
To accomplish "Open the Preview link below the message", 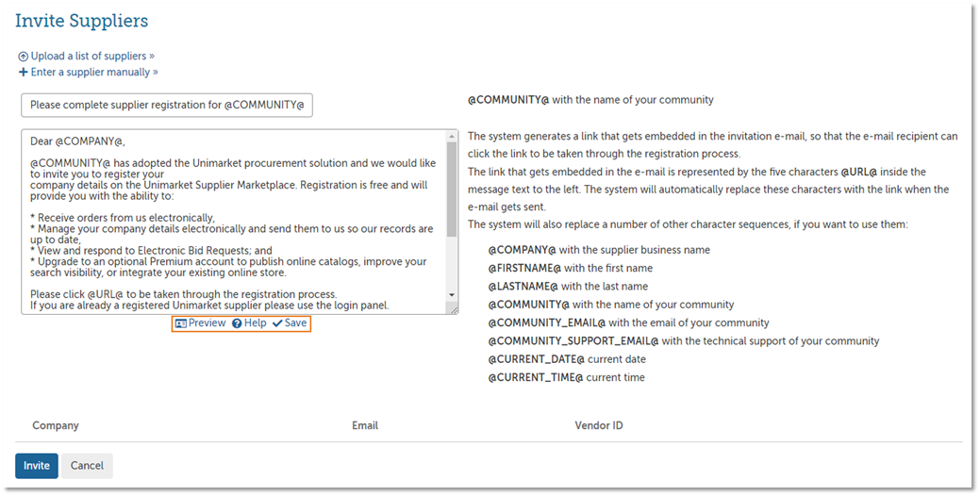I will tap(207, 322).
